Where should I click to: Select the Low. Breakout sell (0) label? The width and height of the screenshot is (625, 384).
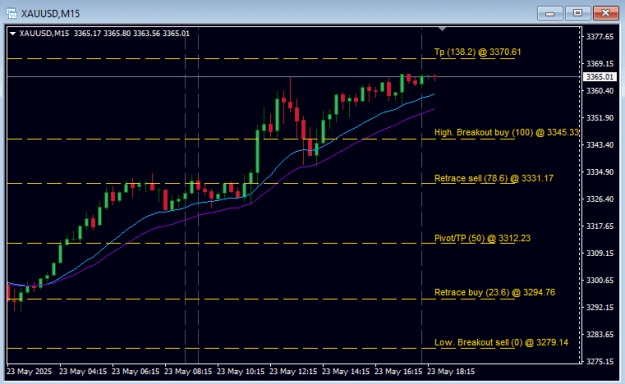click(x=501, y=343)
